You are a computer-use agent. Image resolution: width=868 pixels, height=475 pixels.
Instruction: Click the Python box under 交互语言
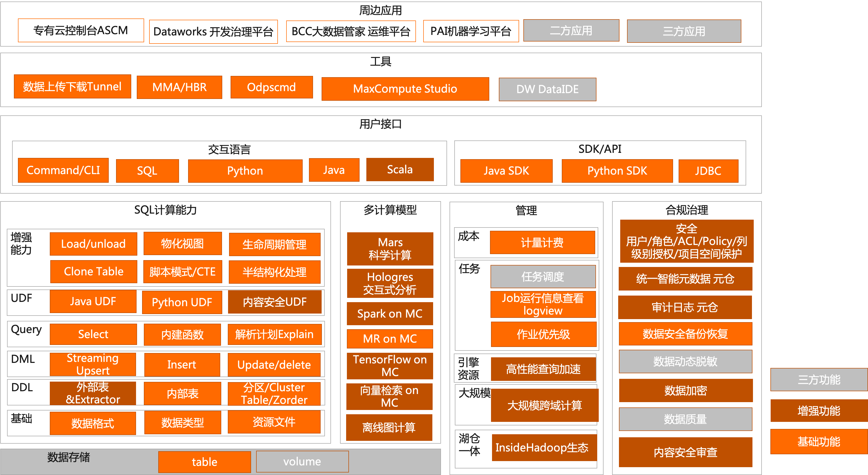point(245,171)
